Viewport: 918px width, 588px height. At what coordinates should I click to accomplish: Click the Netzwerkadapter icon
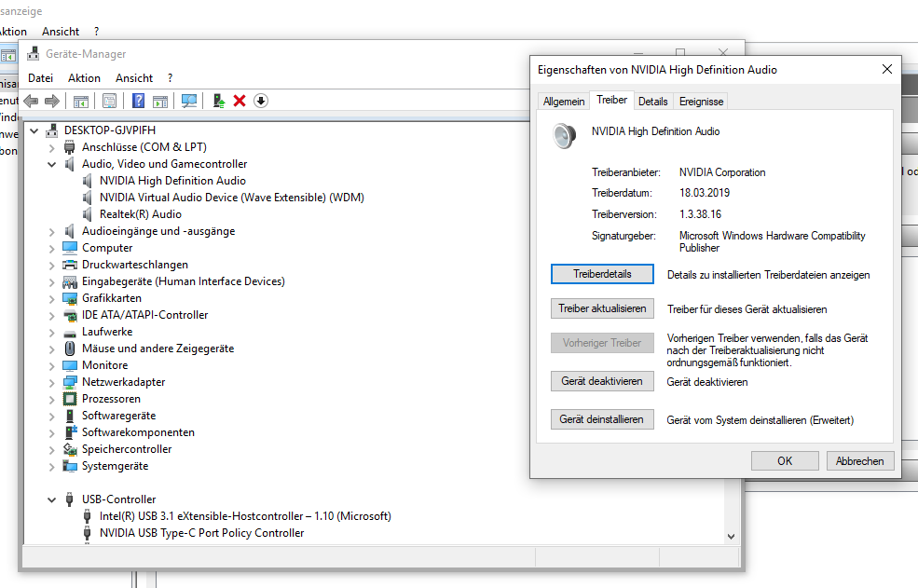point(70,382)
